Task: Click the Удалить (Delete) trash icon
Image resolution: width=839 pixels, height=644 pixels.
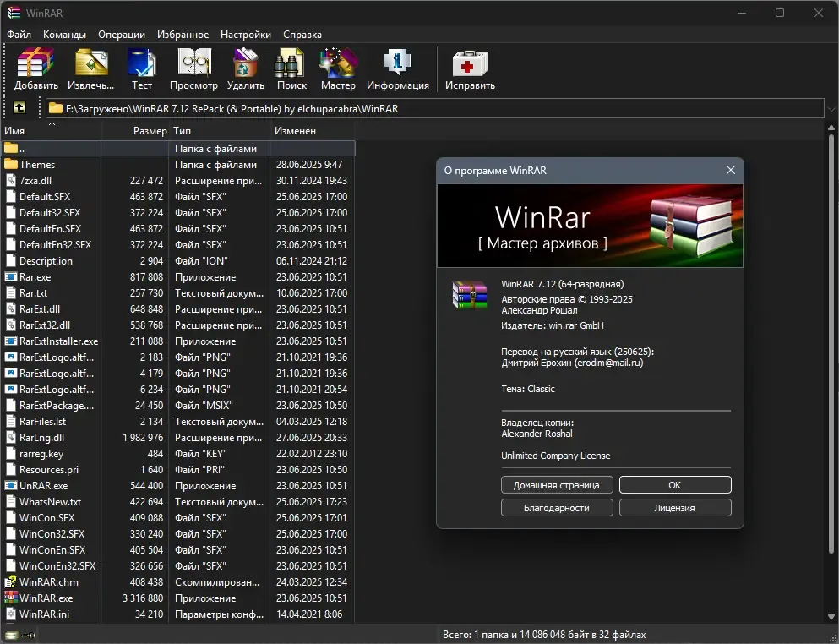Action: point(246,68)
